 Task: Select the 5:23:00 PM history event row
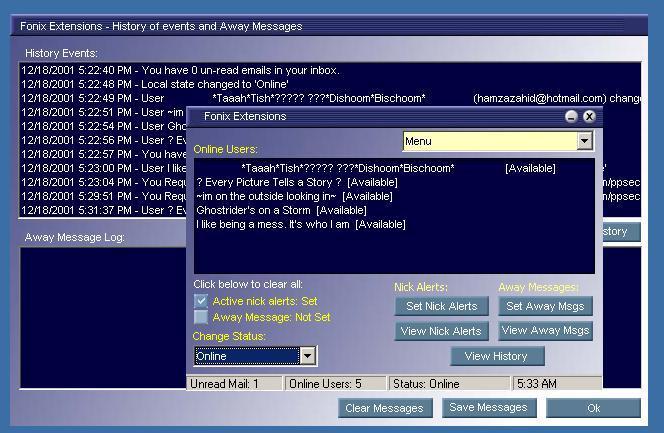(103, 168)
